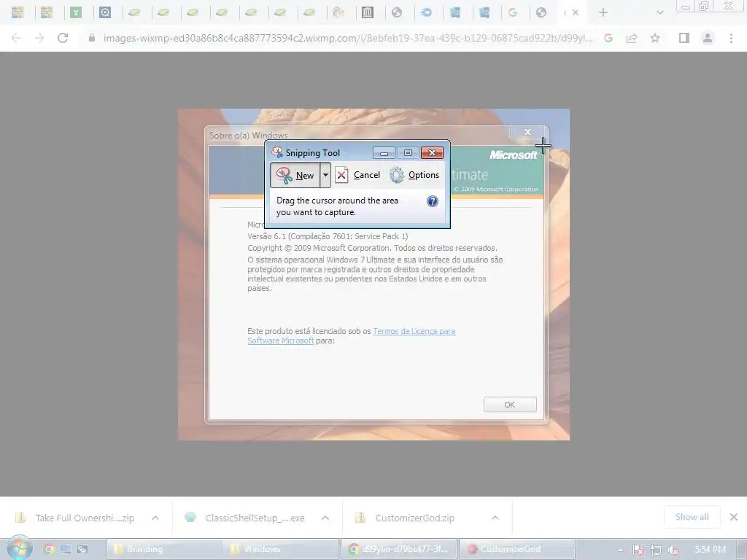Toggle the Chrome side panel
Screen dimensions: 747x560
[x=684, y=38]
